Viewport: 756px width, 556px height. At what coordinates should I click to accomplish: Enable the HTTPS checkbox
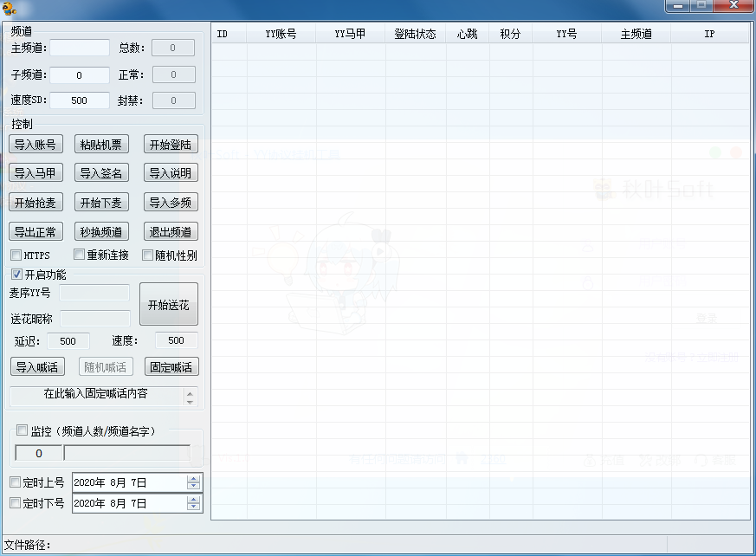pyautogui.click(x=16, y=255)
